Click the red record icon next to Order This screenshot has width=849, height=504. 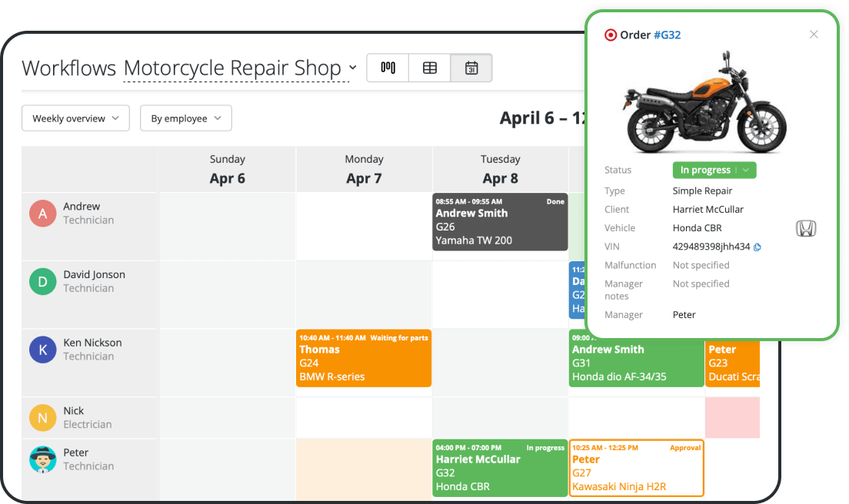tap(611, 35)
